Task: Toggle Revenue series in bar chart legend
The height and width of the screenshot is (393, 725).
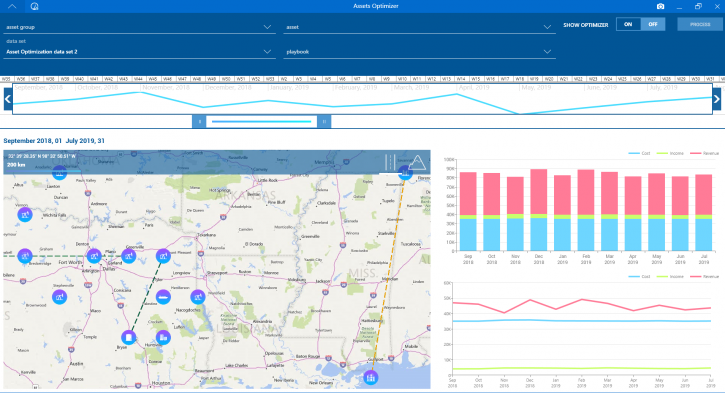Action: [x=705, y=153]
